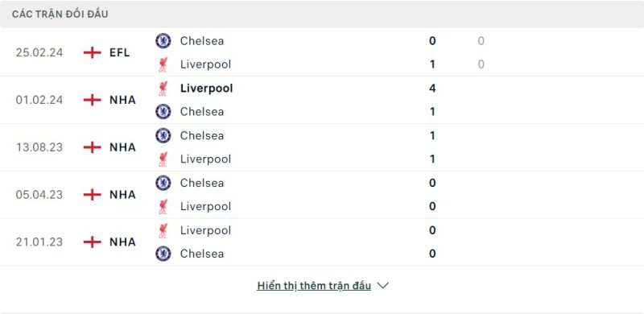This screenshot has width=644, height=314.
Task: Click Liverpool name in 13.08.23 match
Action: coord(205,159)
